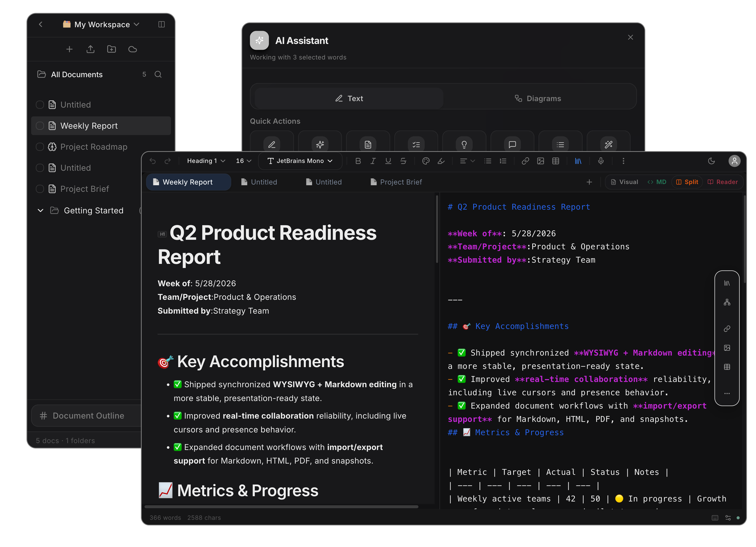The height and width of the screenshot is (547, 756).
Task: Open the JetBrains Mono font dropdown
Action: 300,161
